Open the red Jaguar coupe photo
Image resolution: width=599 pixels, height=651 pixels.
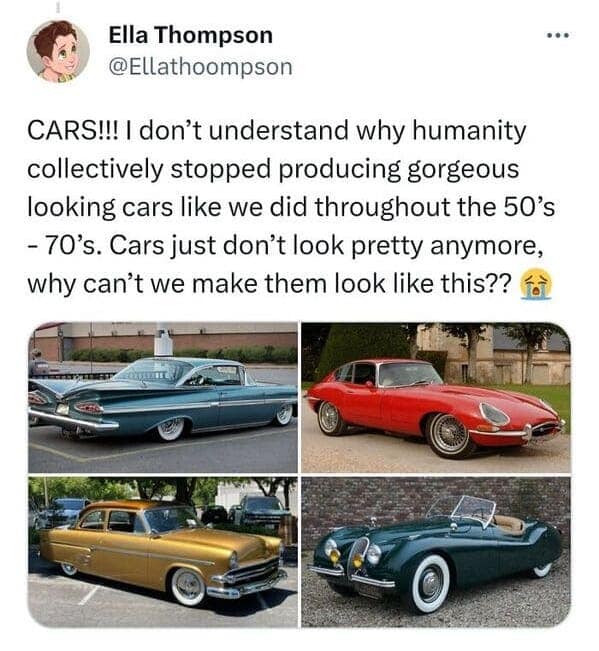436,397
